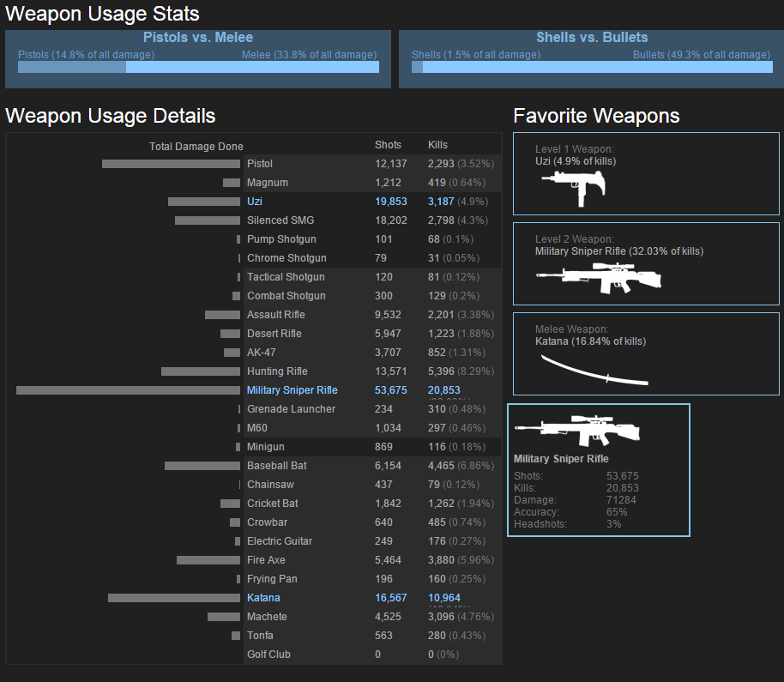
Task: Select the Baseball Bat row
Action: (276, 466)
